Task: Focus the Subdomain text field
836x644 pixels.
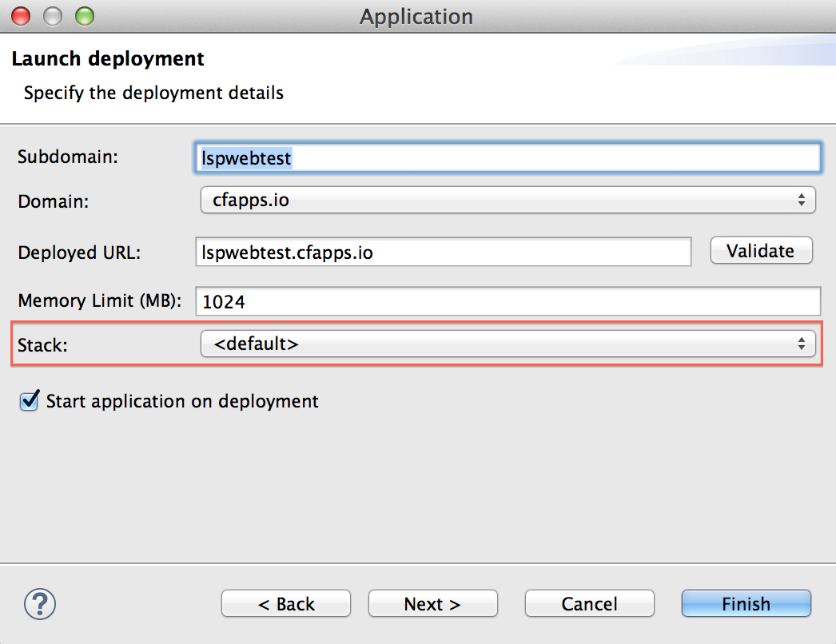Action: 508,158
